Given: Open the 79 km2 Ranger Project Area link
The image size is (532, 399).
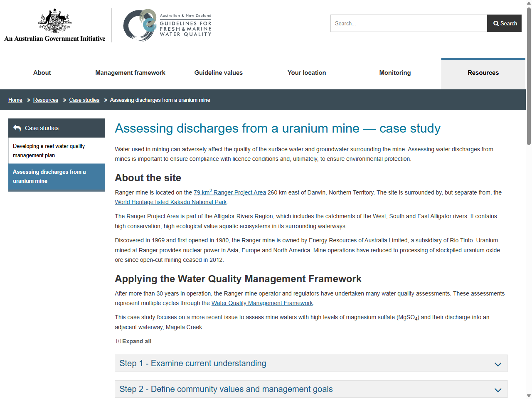Looking at the screenshot, I should click(229, 192).
